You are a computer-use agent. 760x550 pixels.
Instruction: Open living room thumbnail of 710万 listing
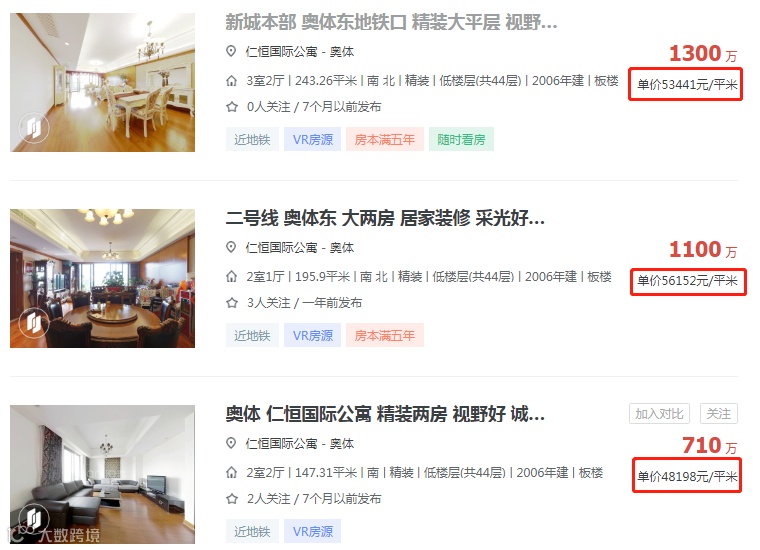point(102,474)
